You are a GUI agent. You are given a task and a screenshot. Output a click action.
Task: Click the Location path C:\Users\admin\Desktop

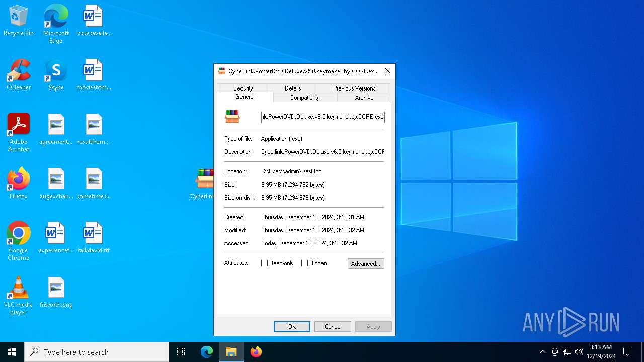291,171
